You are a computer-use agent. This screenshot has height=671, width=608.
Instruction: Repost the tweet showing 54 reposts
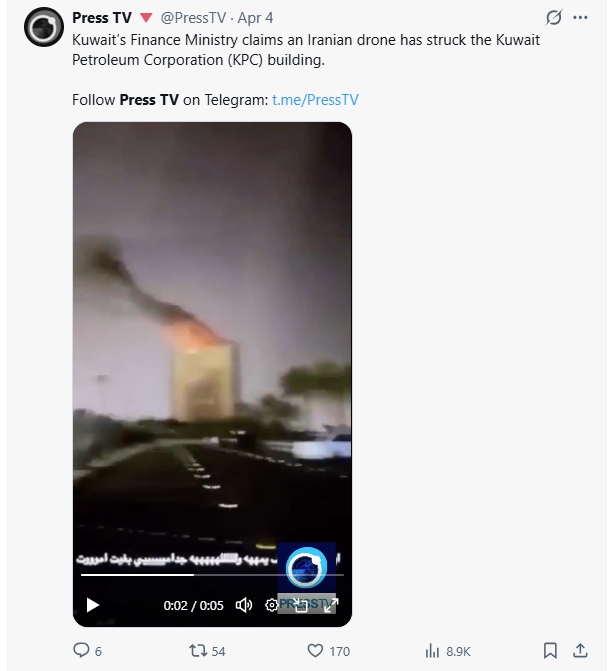tap(207, 651)
